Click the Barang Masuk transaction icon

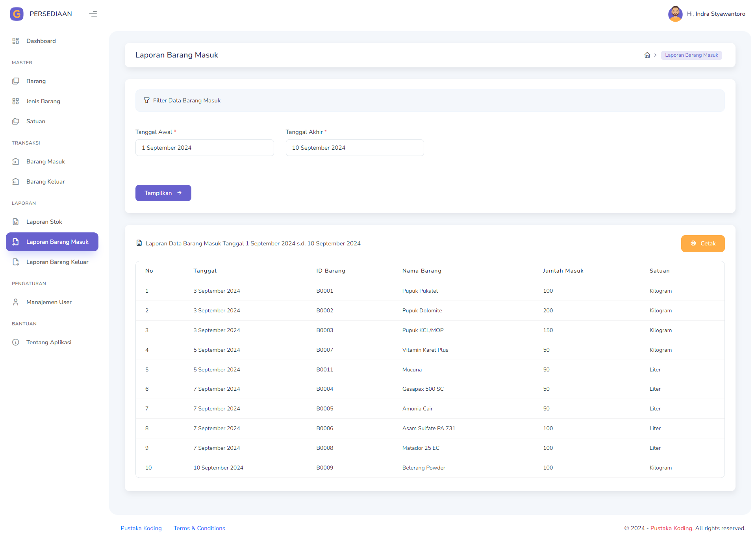[x=16, y=161]
